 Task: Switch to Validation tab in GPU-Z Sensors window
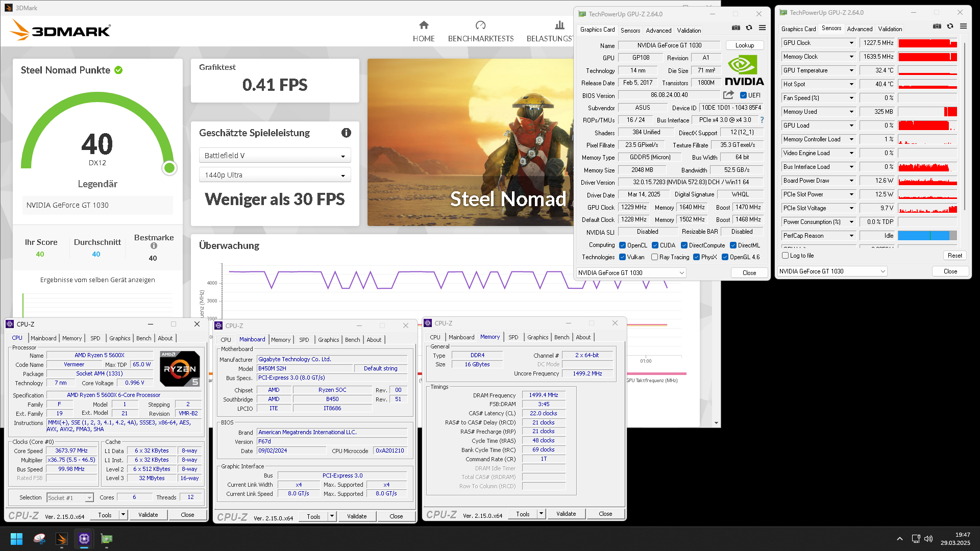890,29
